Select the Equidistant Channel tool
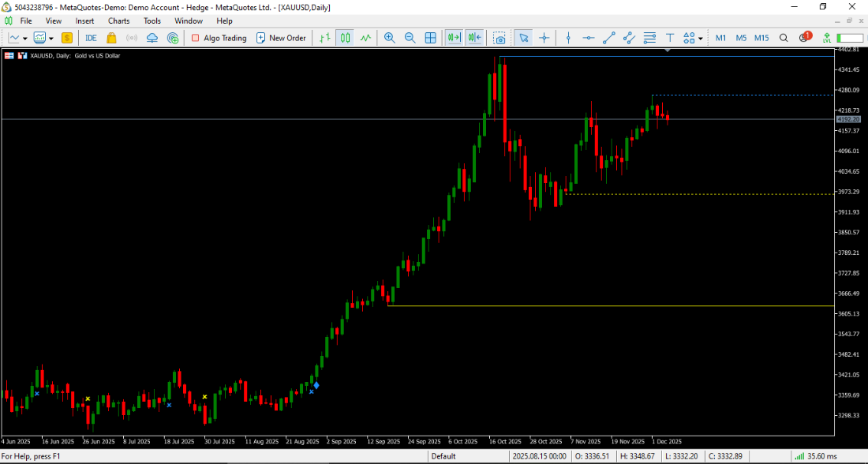 (x=629, y=37)
